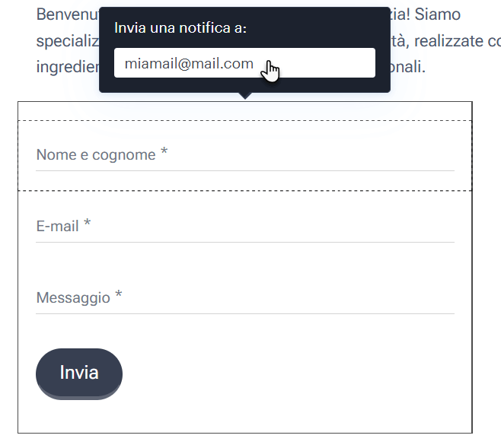Image resolution: width=501 pixels, height=448 pixels.
Task: Select the dashed-outlined 'Nome e cognome' block
Action: click(x=245, y=156)
